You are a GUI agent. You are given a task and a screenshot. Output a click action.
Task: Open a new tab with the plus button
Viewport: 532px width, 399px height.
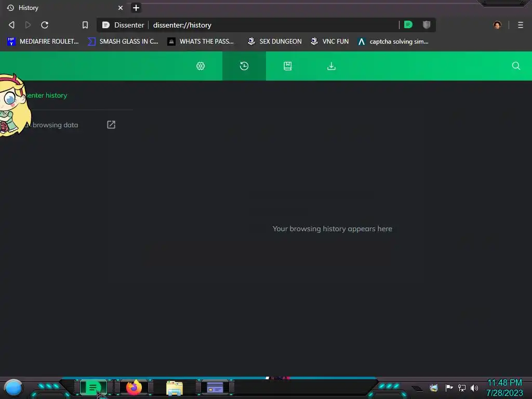pos(136,8)
